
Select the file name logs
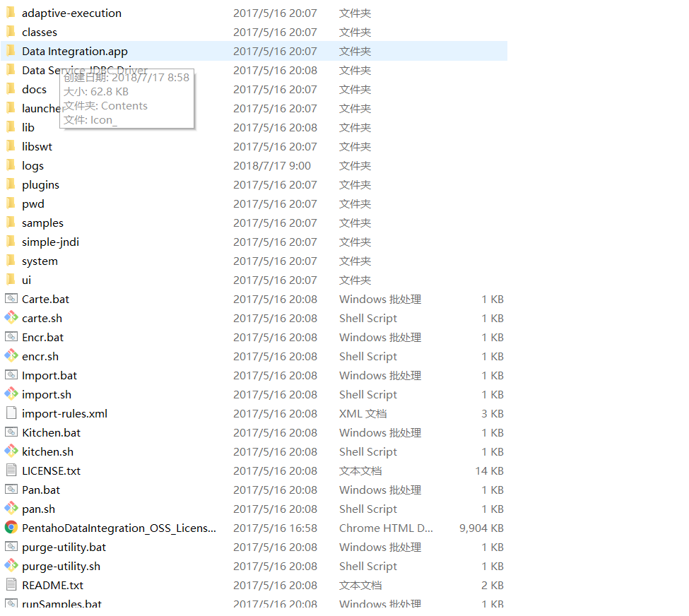click(x=33, y=166)
